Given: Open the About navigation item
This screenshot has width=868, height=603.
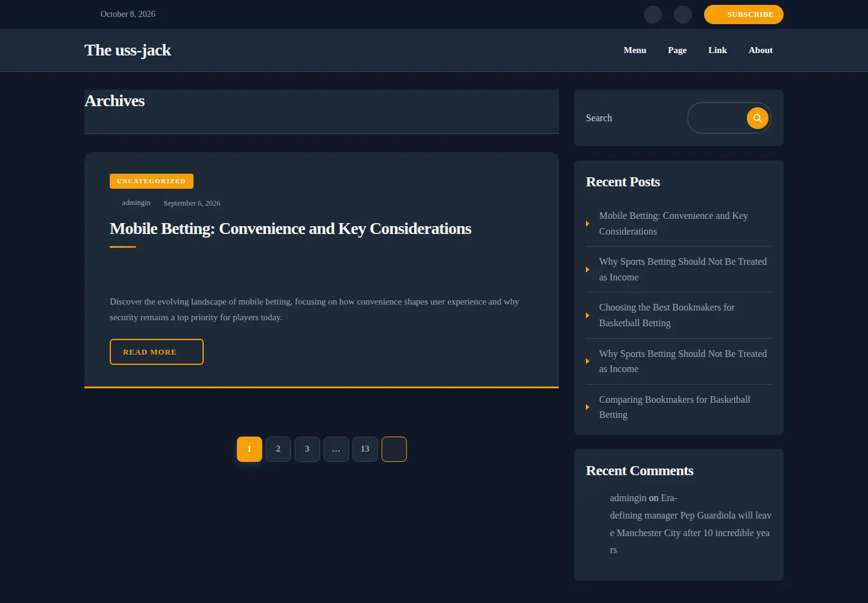Looking at the screenshot, I should (x=760, y=50).
